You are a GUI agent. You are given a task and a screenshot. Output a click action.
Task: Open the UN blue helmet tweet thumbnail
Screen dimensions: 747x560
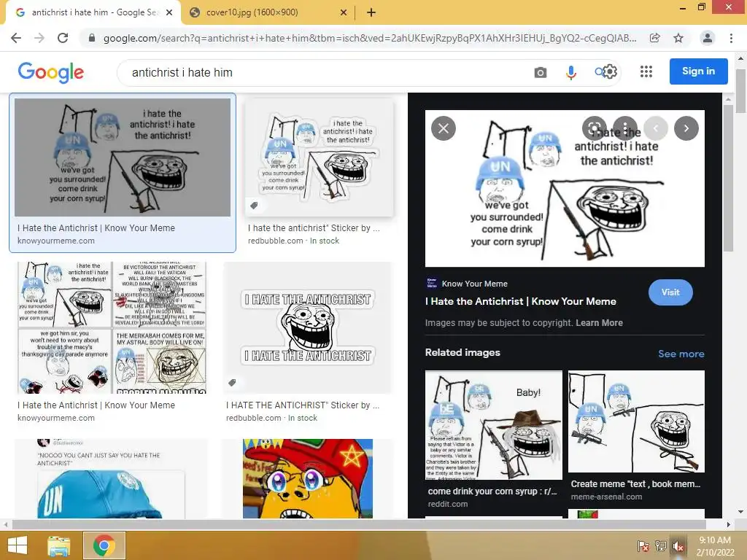(111, 478)
